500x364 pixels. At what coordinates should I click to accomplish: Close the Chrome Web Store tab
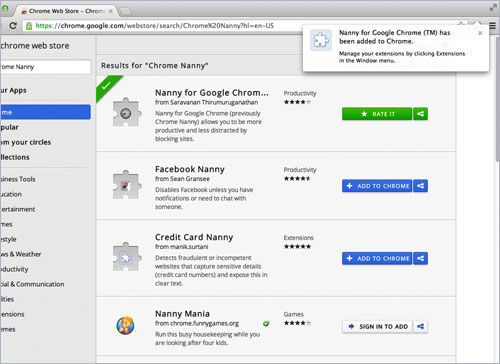(111, 11)
